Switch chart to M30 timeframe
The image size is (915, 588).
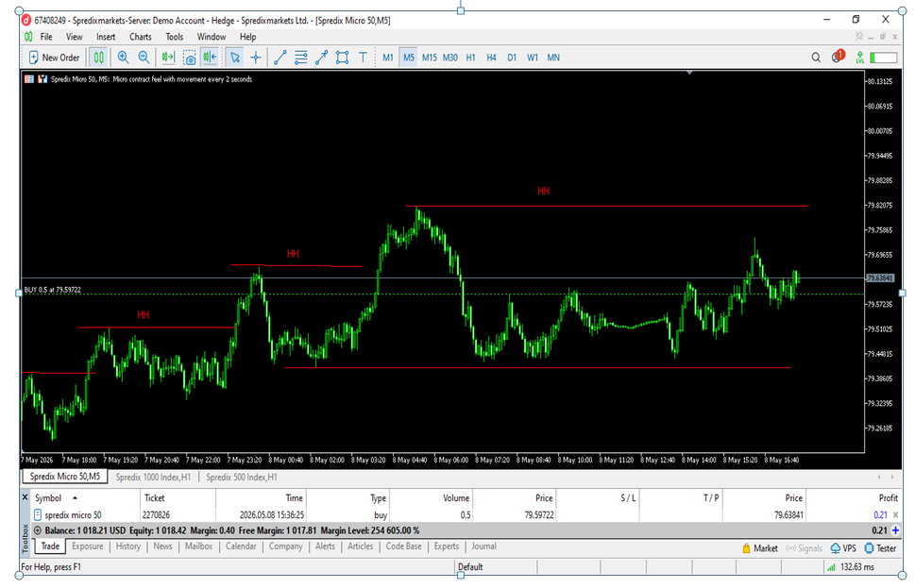(x=449, y=58)
